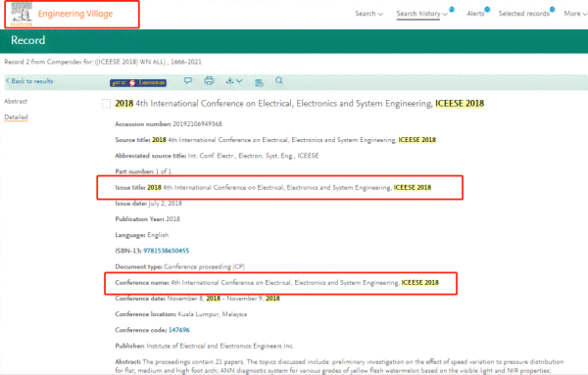
Task: Click the Abstract paragraph text
Action: 339,366
